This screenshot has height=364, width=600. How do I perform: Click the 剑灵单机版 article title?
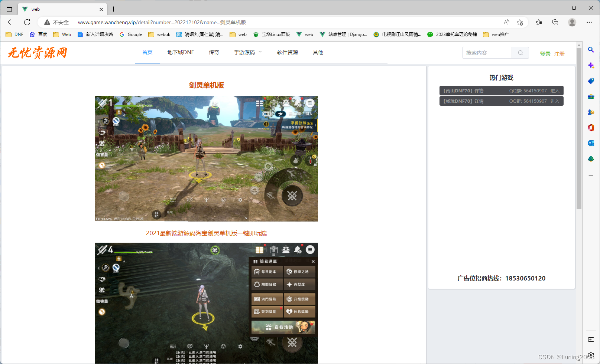tap(207, 85)
